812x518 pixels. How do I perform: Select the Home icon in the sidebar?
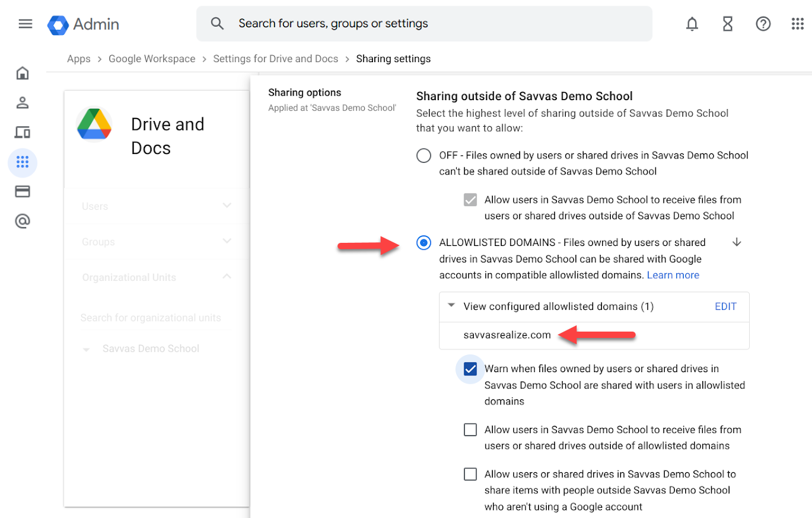[22, 73]
